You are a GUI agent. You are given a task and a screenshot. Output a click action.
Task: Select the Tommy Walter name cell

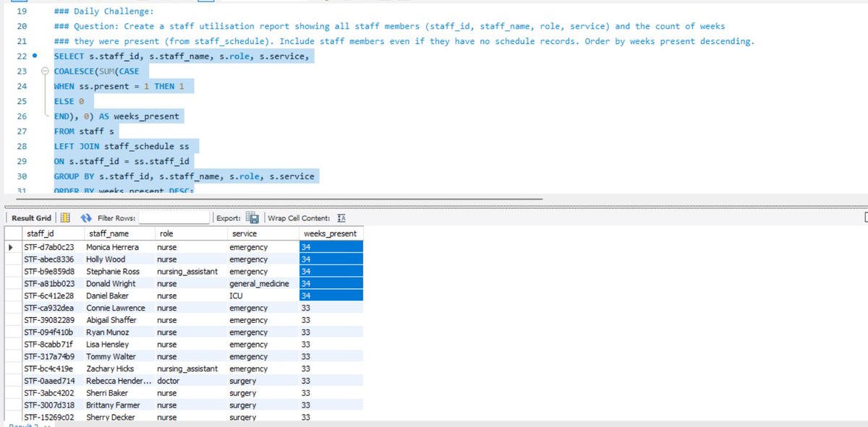(x=119, y=357)
